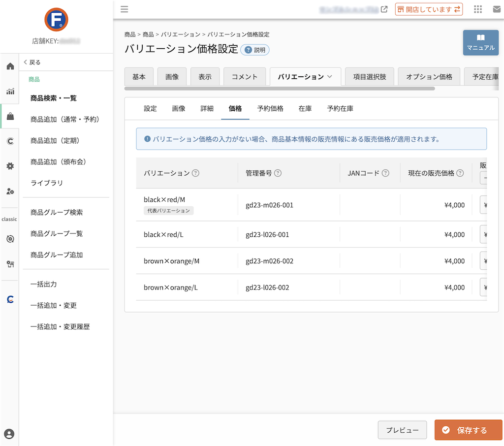The height and width of the screenshot is (446, 504).
Task: Open the home icon in sidebar
Action: tap(10, 66)
